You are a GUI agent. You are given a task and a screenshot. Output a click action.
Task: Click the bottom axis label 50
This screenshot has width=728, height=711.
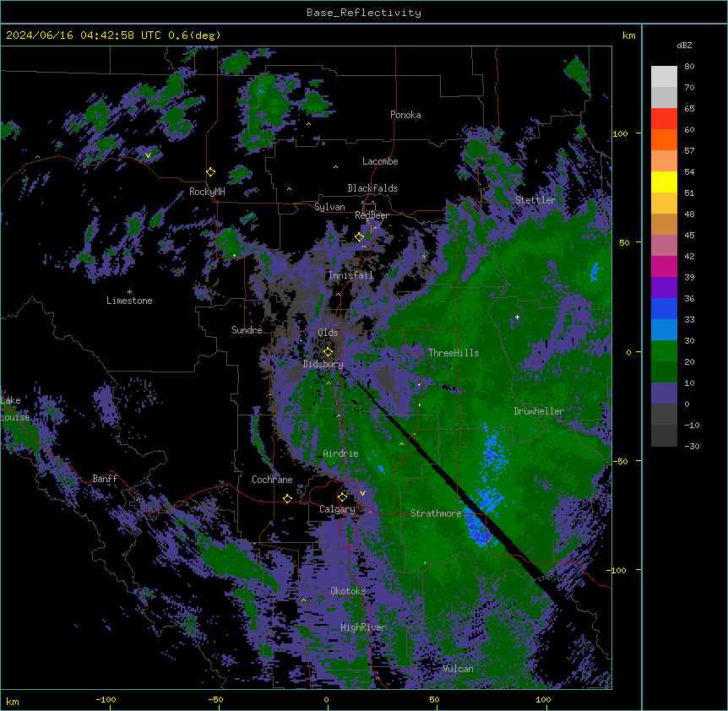(x=434, y=699)
